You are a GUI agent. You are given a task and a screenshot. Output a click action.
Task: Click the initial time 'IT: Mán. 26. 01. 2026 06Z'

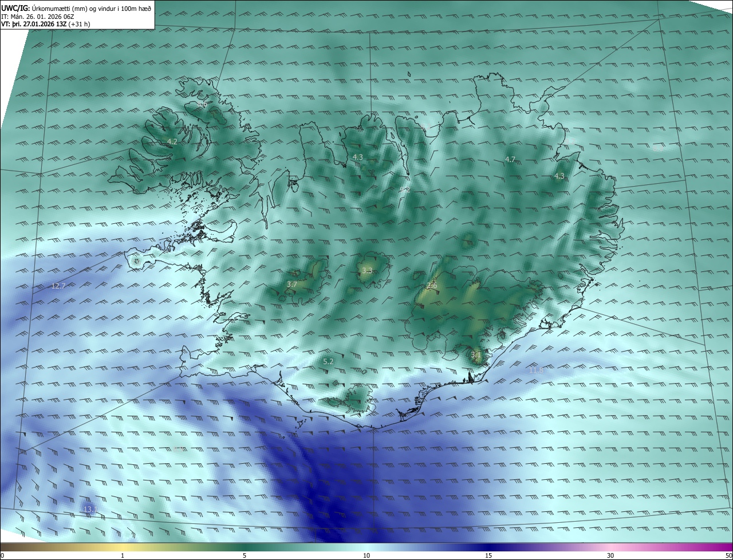37,16
